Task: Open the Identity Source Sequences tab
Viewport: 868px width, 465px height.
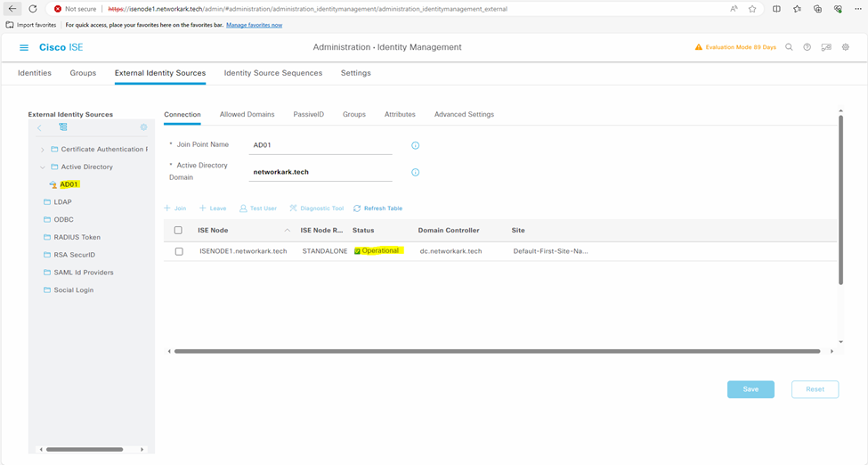Action: click(272, 73)
